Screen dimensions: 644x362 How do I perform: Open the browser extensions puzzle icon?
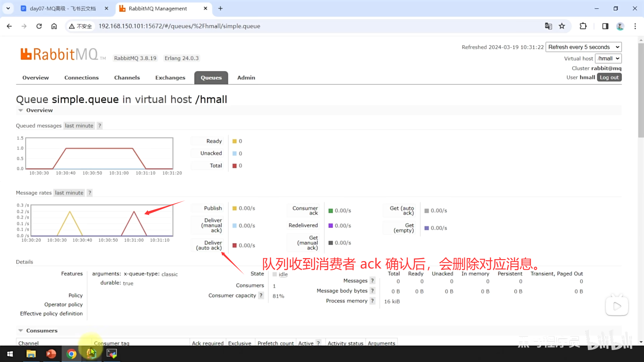click(x=583, y=26)
